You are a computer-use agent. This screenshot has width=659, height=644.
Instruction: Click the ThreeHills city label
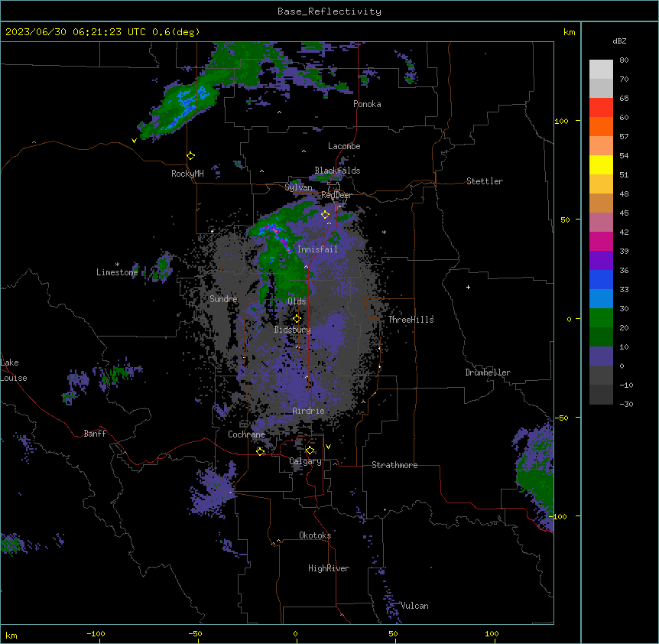(411, 320)
